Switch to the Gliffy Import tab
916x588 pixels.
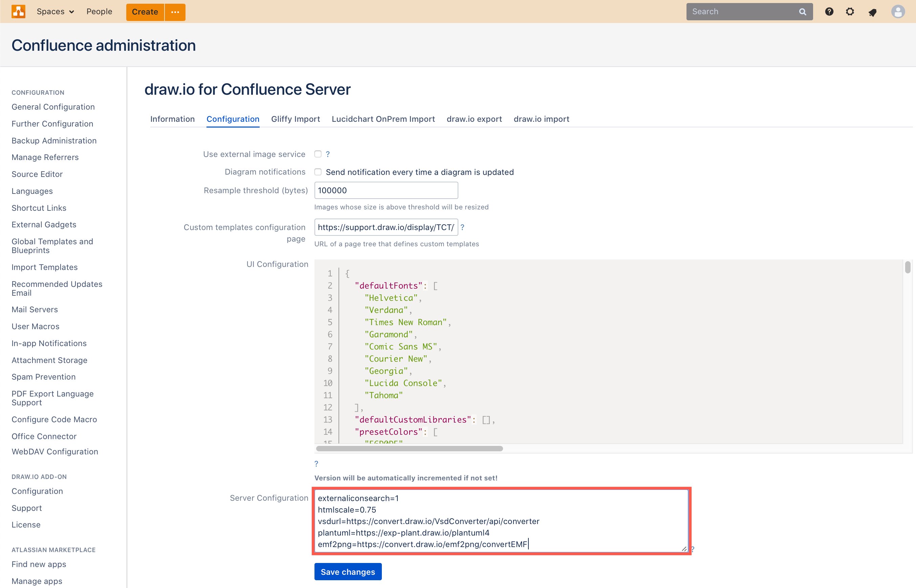tap(295, 119)
